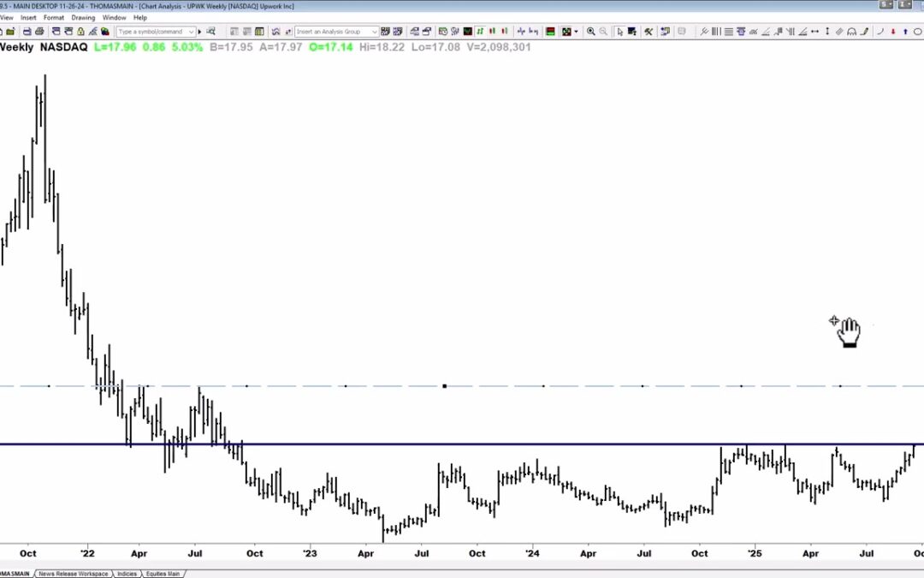Click the hammer and wrench tools icon
Screen dimensions: 924x578
[x=649, y=32]
